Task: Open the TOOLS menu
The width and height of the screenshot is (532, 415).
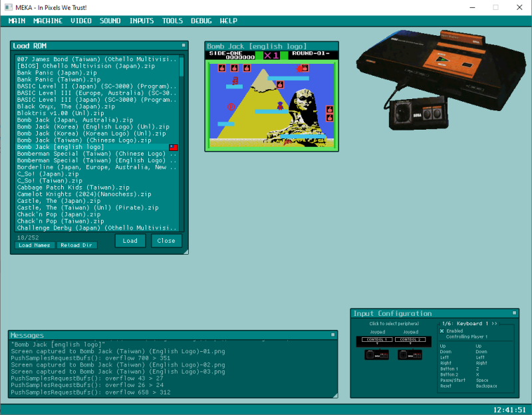Action: tap(172, 21)
